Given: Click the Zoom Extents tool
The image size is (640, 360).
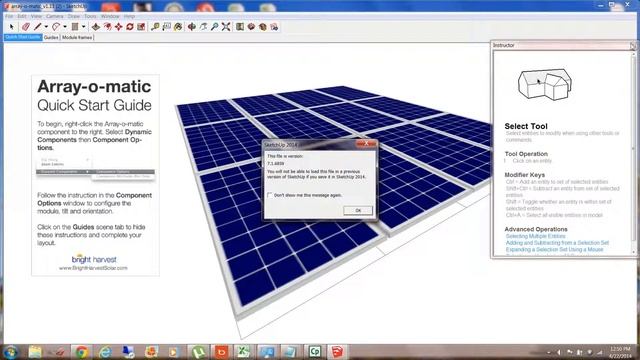Looking at the screenshot, I should (226, 27).
